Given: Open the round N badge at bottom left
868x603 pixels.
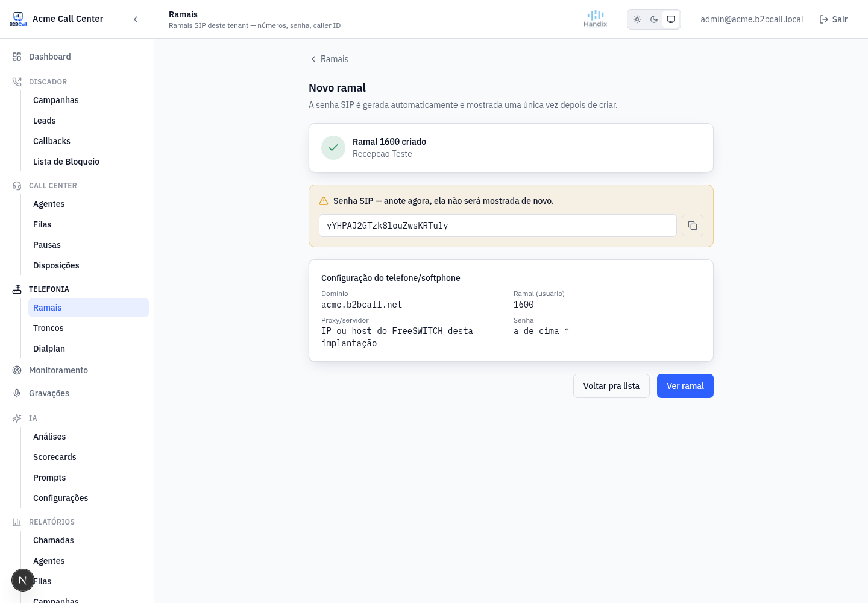Looking at the screenshot, I should pyautogui.click(x=23, y=581).
